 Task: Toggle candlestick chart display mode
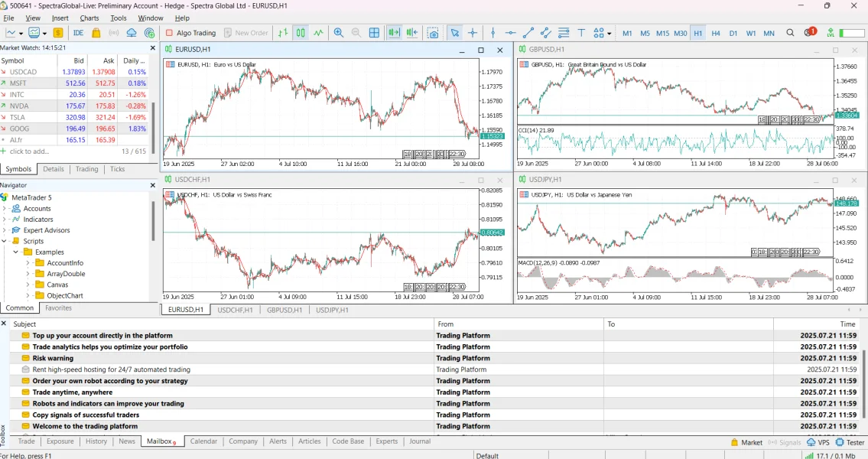[x=301, y=33]
